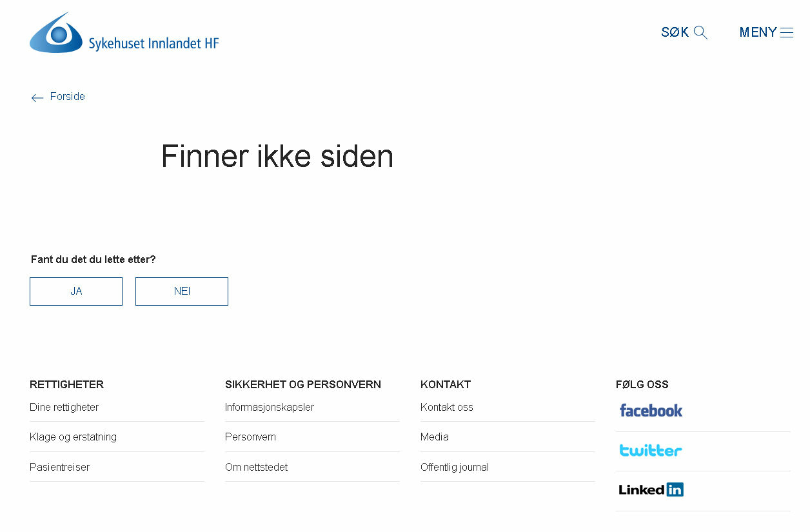Viewport: 810px width, 532px height.
Task: Answer JA to the feedback question
Action: pos(76,291)
